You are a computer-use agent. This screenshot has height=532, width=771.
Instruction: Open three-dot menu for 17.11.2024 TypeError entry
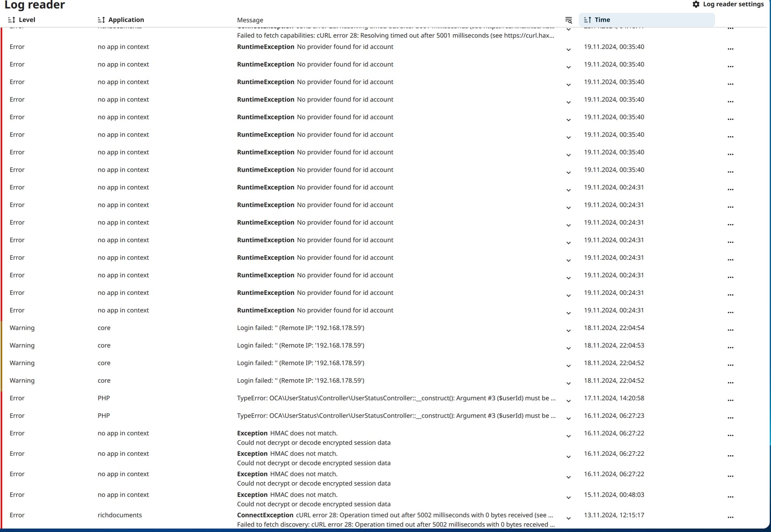(730, 400)
